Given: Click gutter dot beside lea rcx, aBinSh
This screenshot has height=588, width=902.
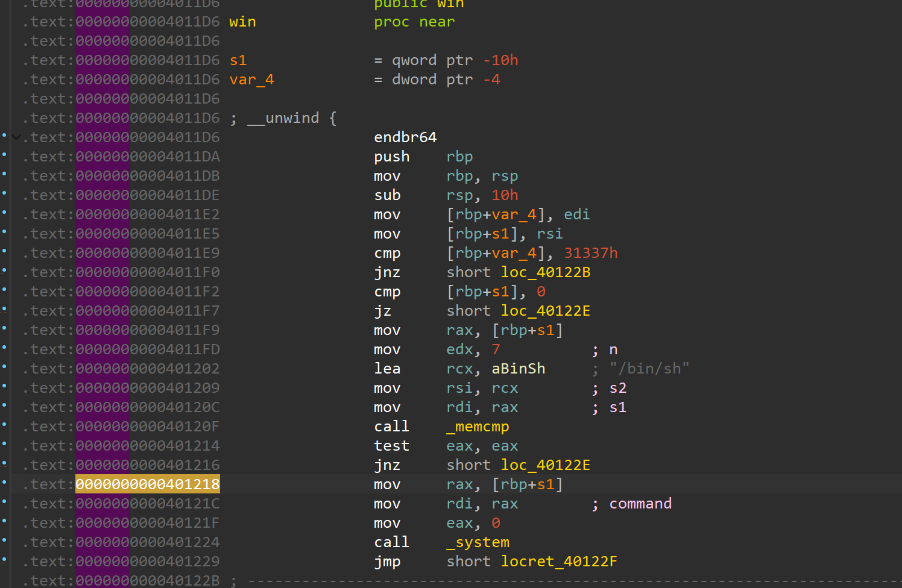Looking at the screenshot, I should pos(5,367).
